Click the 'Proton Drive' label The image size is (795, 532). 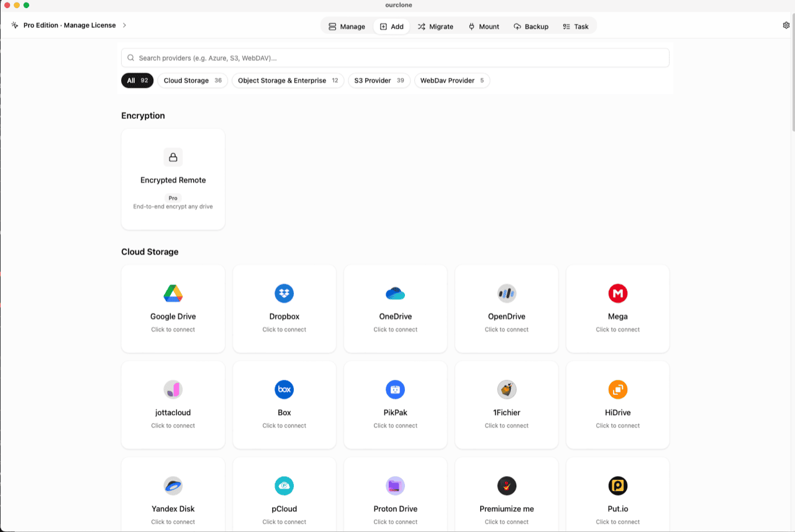[x=396, y=509]
